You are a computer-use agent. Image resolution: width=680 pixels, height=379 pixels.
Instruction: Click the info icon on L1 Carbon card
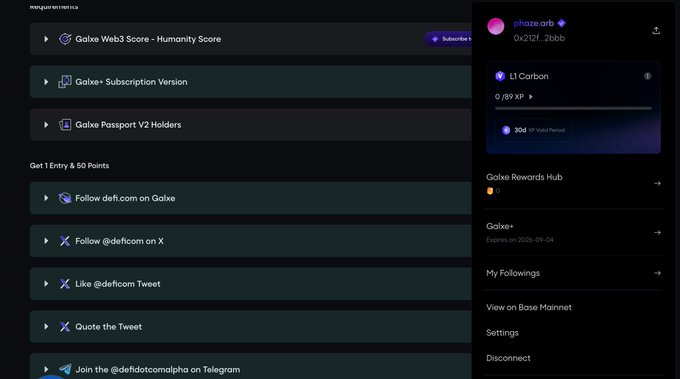click(647, 76)
